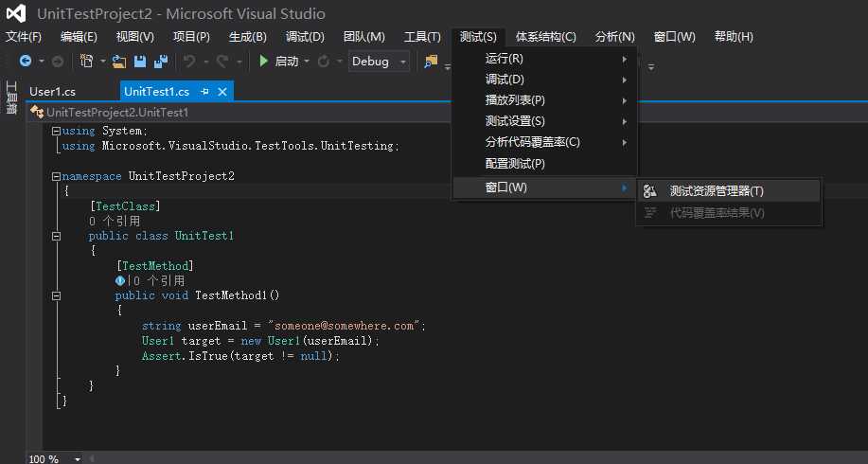This screenshot has width=868, height=464.
Task: Select 窗口(W) in the Test menu
Action: pos(544,187)
